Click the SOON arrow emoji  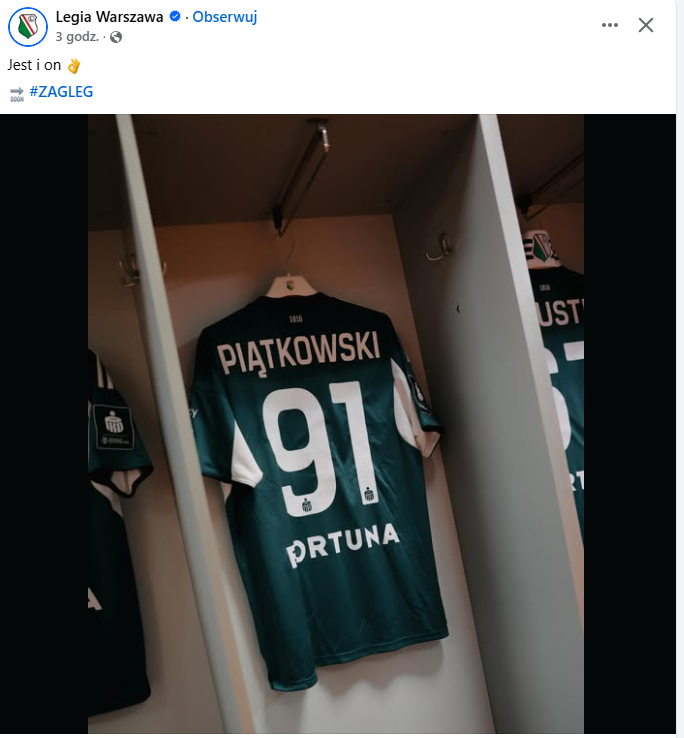click(x=17, y=93)
